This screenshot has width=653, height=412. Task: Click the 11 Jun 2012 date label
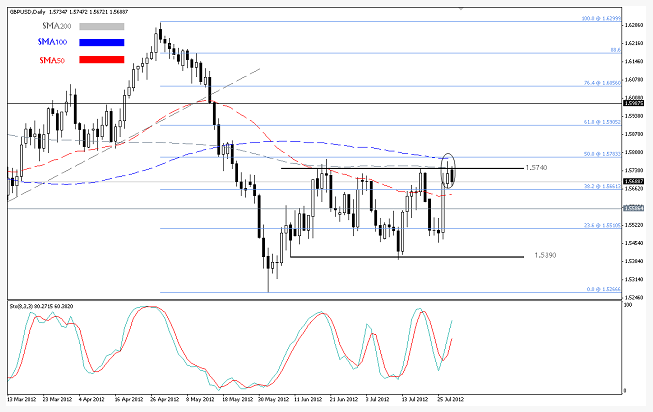(x=308, y=399)
